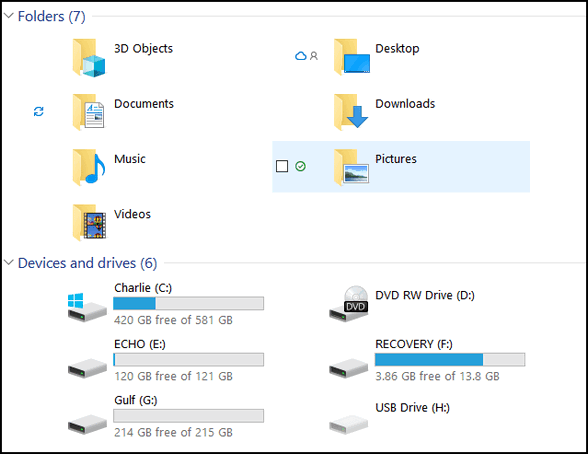
Task: Select the DVD RW Drive (D:) icon
Action: pyautogui.click(x=349, y=303)
